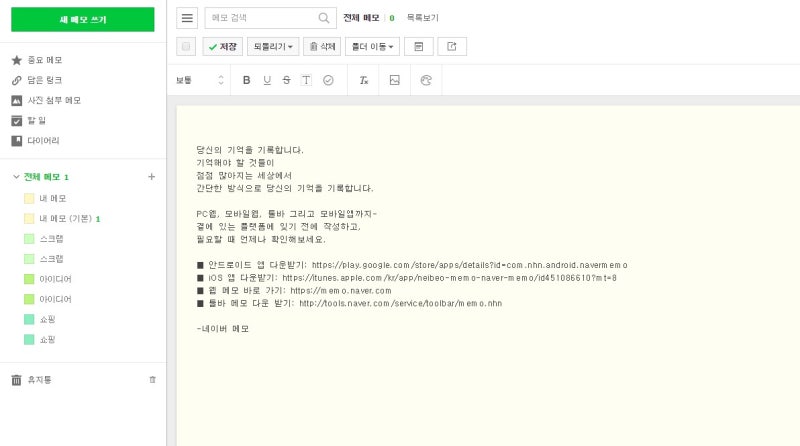
Task: Click the 전체 메모 header count
Action: pyautogui.click(x=392, y=18)
